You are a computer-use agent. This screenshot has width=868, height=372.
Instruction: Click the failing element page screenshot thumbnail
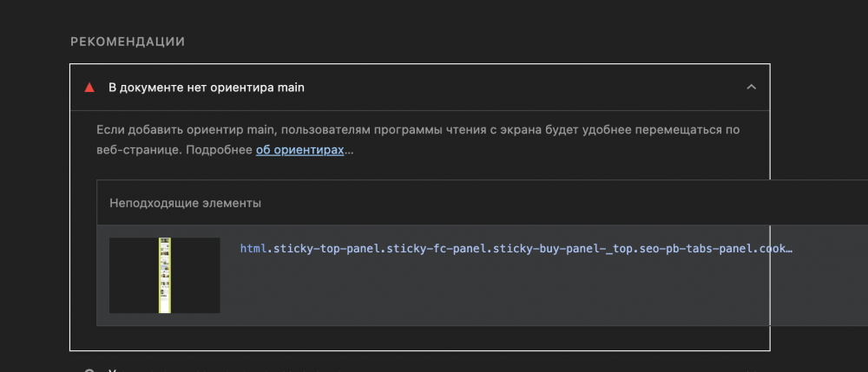click(164, 275)
